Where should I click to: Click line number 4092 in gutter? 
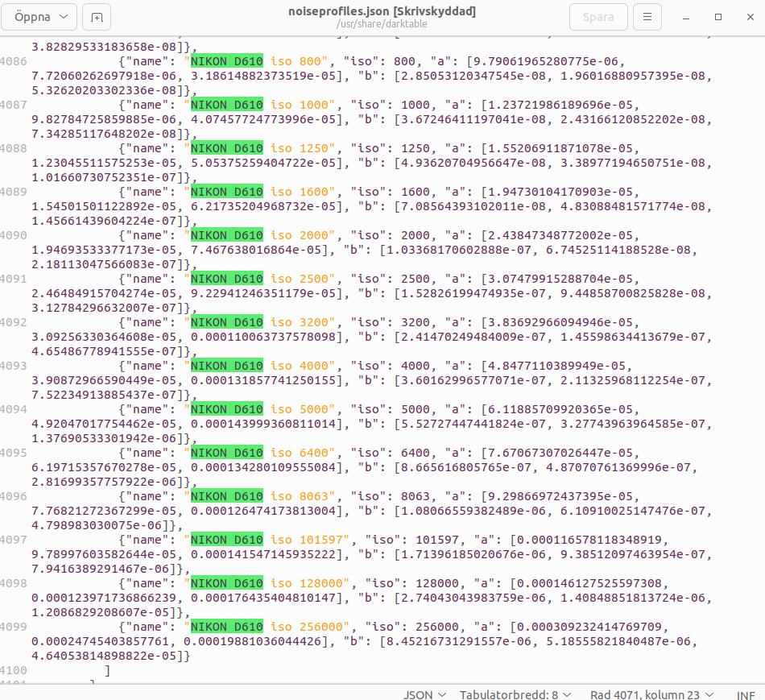(x=13, y=322)
